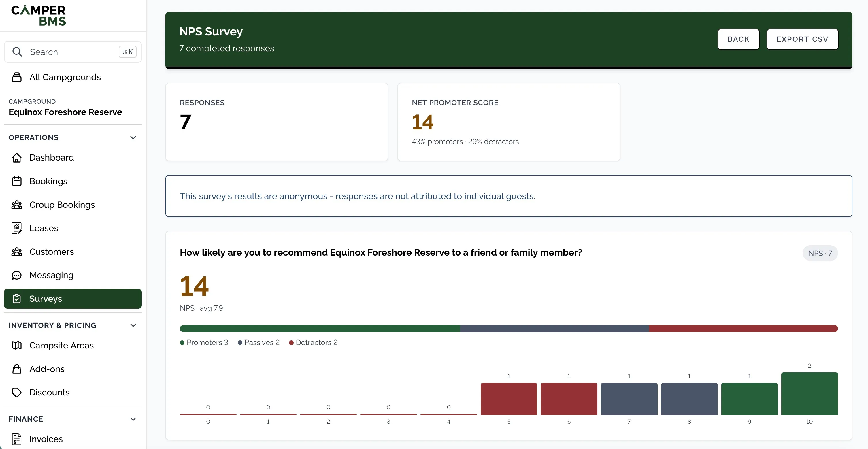Open Bookings in sidebar
Image resolution: width=868 pixels, height=449 pixels.
(x=73, y=181)
